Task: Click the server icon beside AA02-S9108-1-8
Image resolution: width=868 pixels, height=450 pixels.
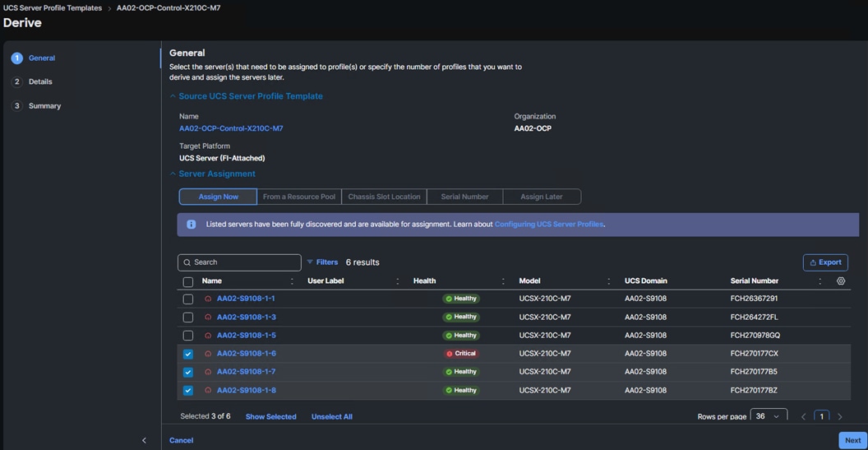Action: pyautogui.click(x=208, y=390)
